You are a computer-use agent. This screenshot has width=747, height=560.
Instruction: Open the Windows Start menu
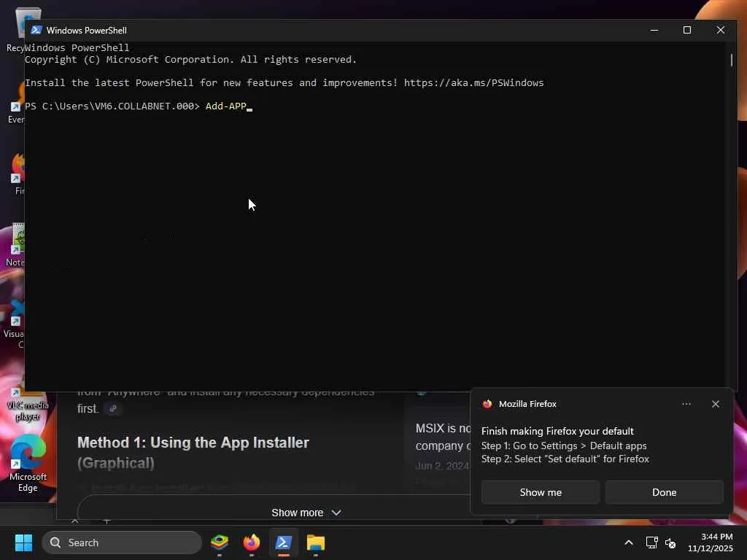[x=23, y=542]
